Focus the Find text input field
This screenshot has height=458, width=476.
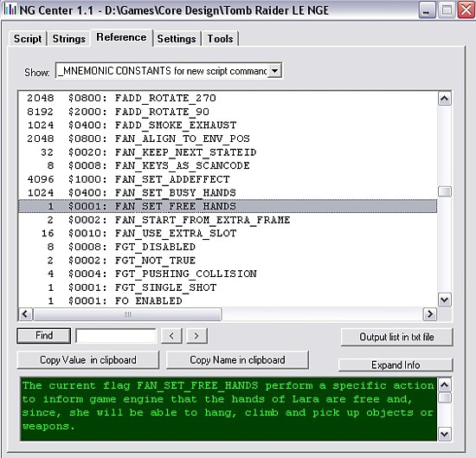click(116, 336)
